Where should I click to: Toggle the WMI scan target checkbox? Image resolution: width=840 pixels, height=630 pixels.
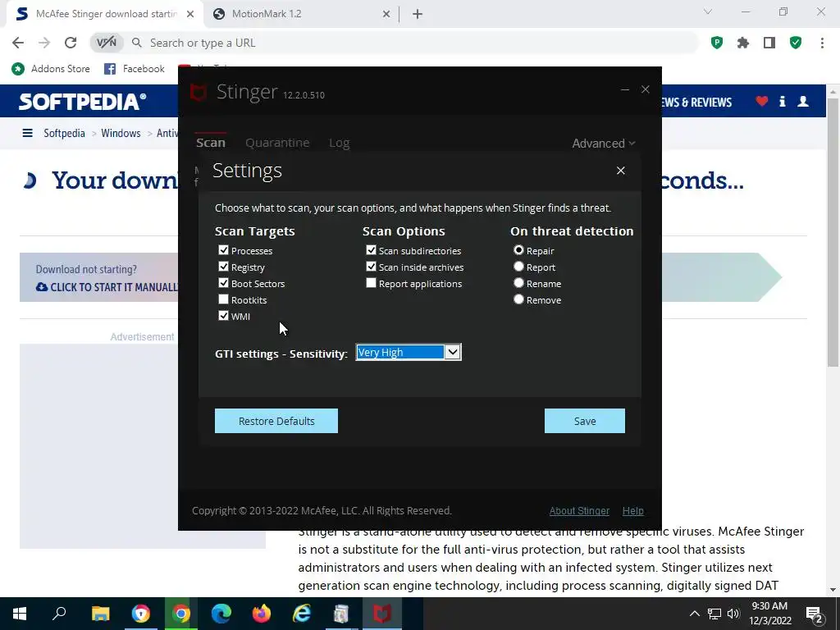223,316
